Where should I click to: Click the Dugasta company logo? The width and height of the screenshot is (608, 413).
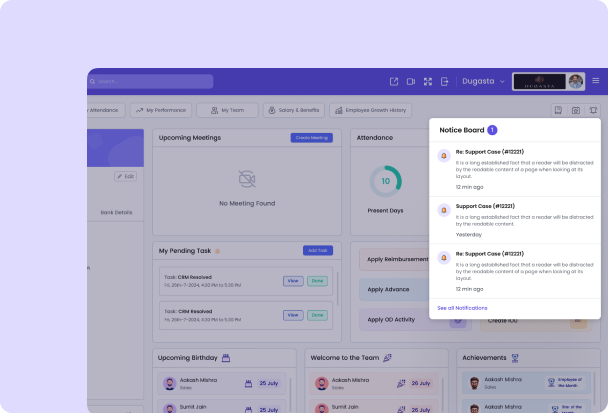539,81
